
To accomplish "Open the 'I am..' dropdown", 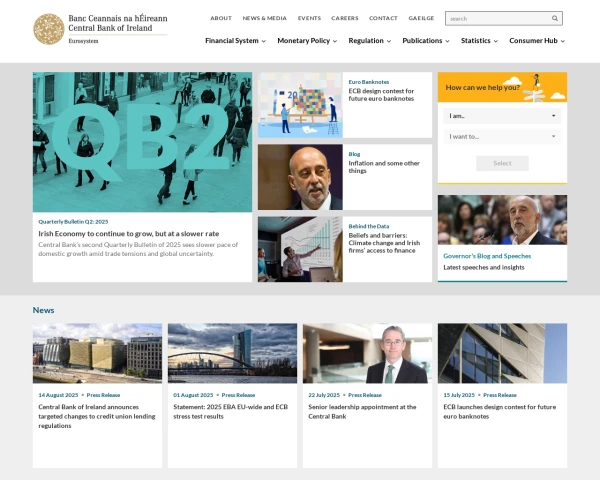I will coord(502,116).
